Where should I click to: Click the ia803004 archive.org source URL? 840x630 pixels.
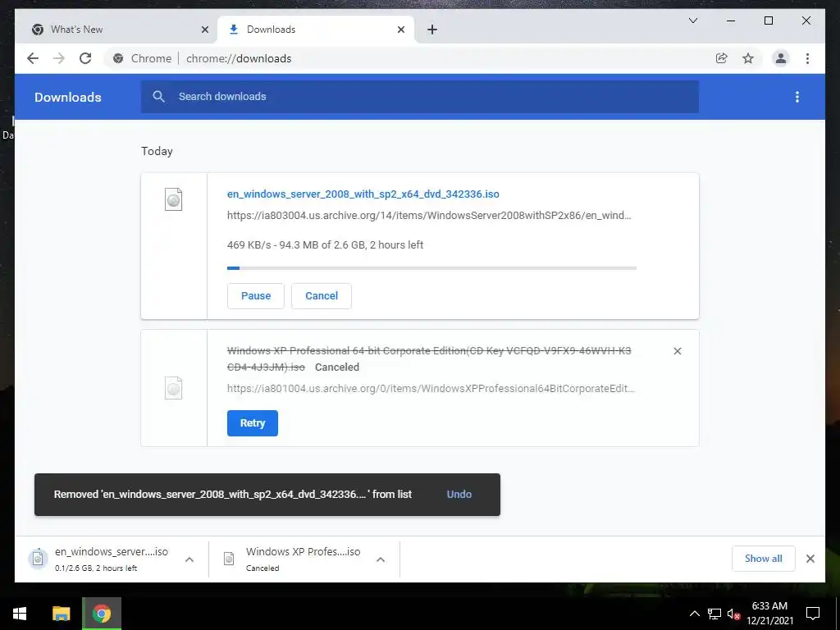(429, 216)
